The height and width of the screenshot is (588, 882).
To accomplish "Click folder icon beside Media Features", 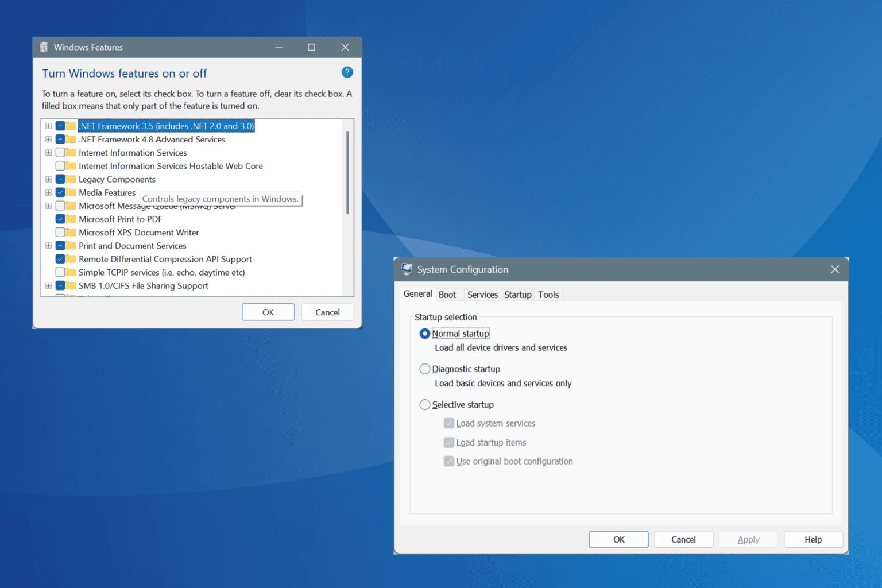I will (71, 192).
